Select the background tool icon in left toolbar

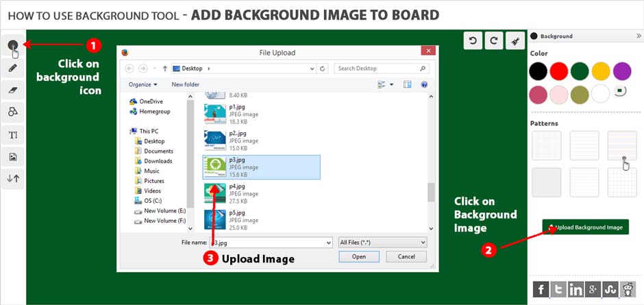click(13, 46)
